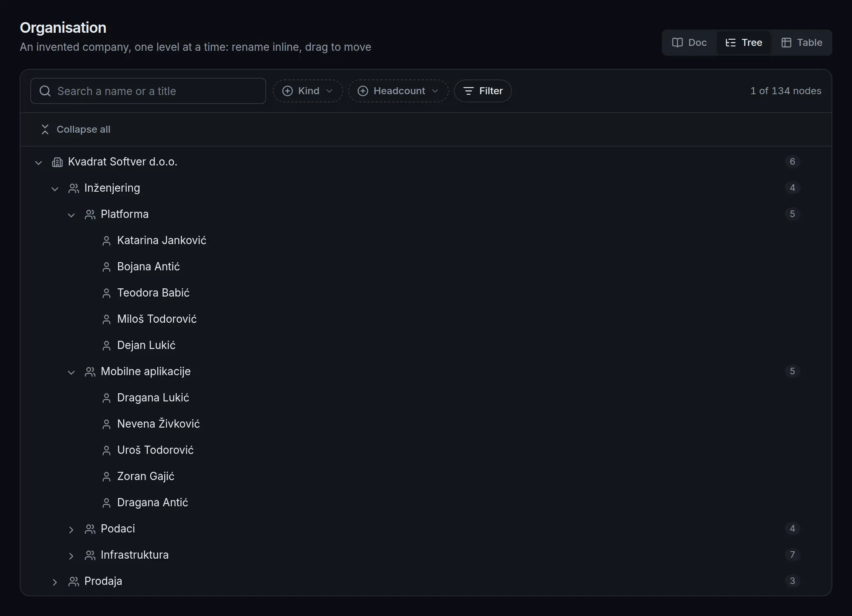Click the collapse arrows icon by Collapse all

click(45, 129)
